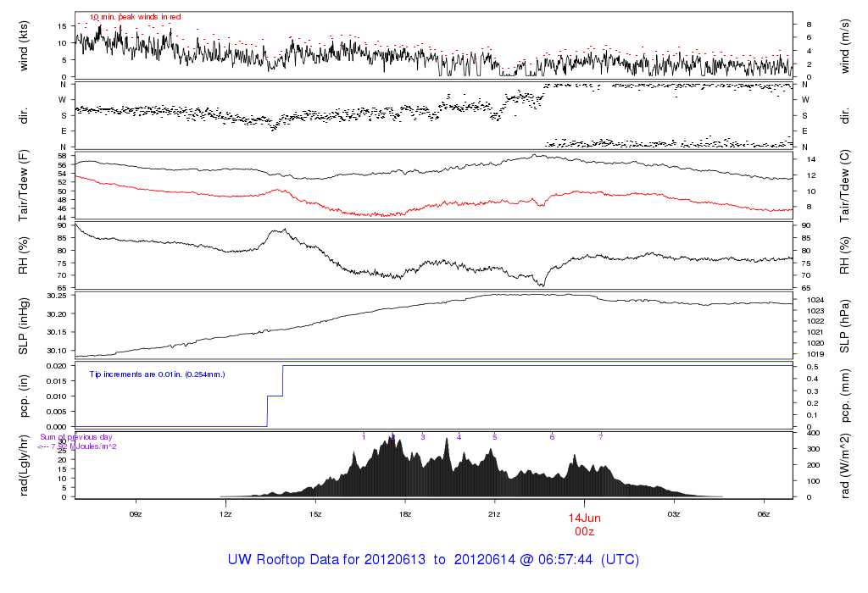Select the '03z' time axis tick
Screen dimensions: 868x593
[x=674, y=514]
